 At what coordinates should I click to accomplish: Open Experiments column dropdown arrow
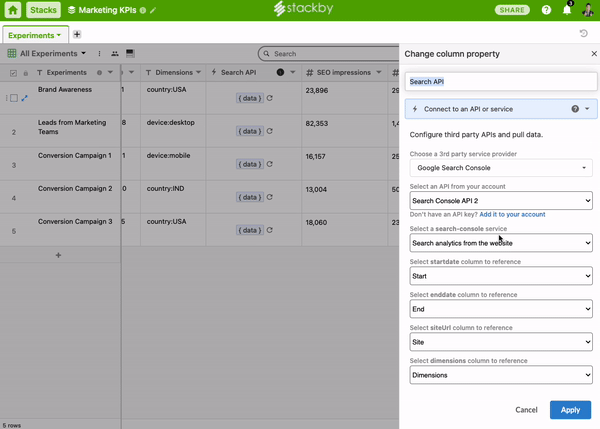pyautogui.click(x=110, y=72)
